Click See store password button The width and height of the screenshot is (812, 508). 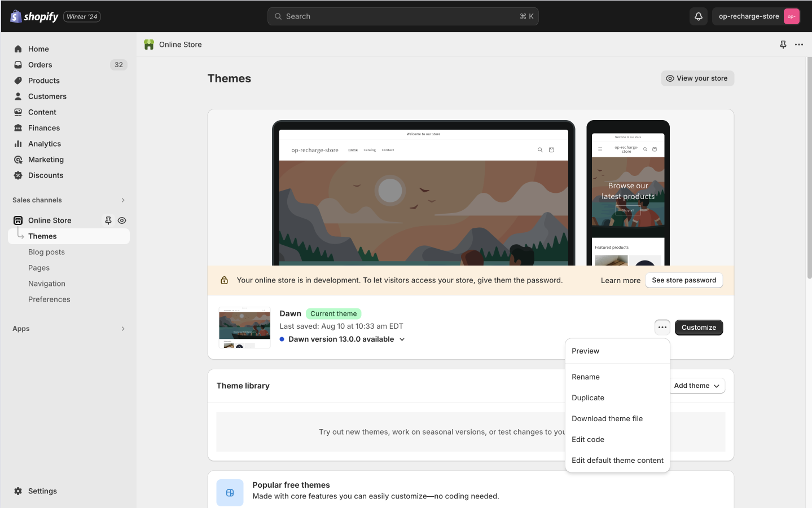[x=684, y=280]
